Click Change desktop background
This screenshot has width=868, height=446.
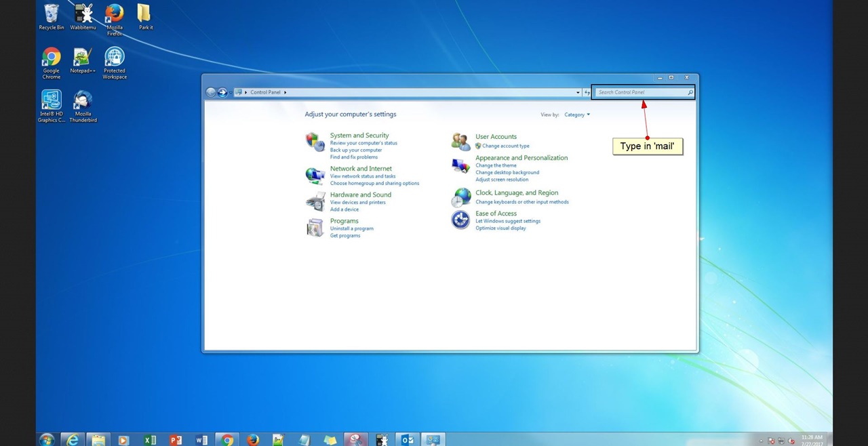coord(507,172)
